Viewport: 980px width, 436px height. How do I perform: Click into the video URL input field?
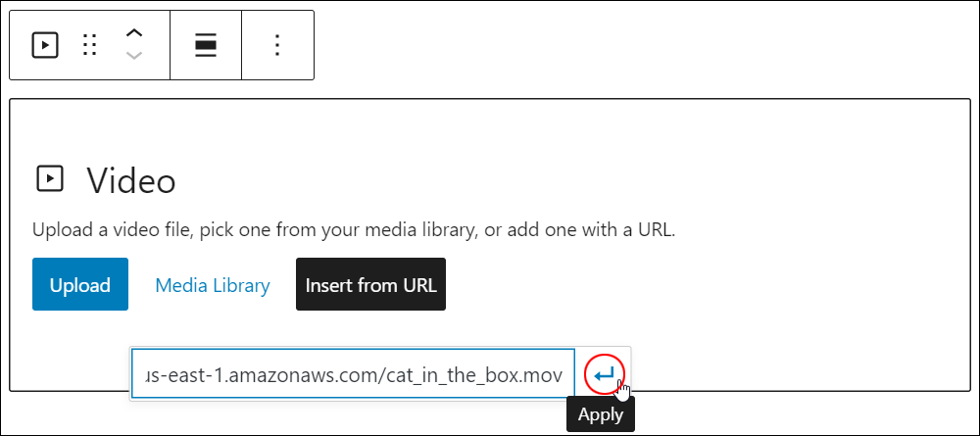coord(353,374)
